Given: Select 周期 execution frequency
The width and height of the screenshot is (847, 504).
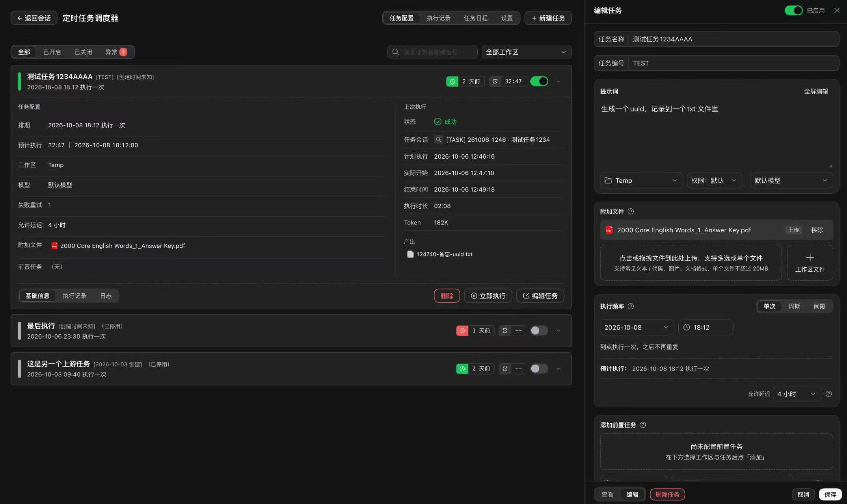Looking at the screenshot, I should tap(795, 306).
